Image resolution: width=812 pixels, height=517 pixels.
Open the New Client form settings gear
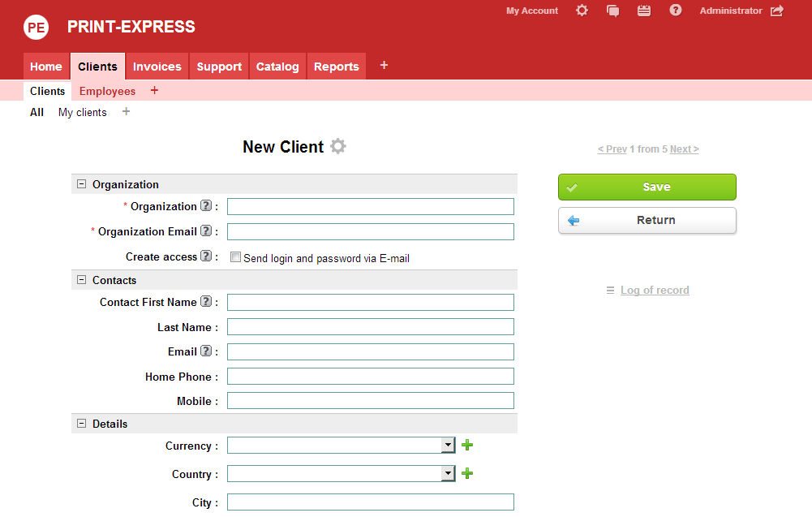click(338, 147)
